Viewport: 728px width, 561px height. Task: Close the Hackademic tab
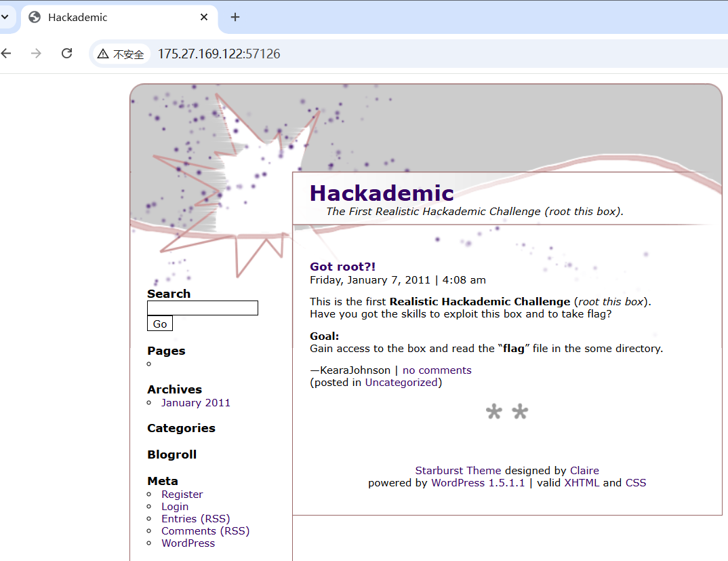click(204, 17)
